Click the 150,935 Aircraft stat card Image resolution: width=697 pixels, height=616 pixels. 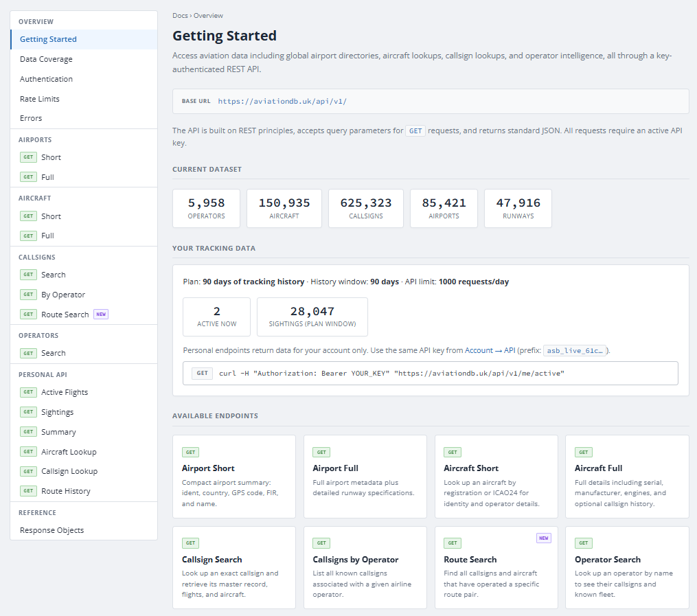pos(284,209)
